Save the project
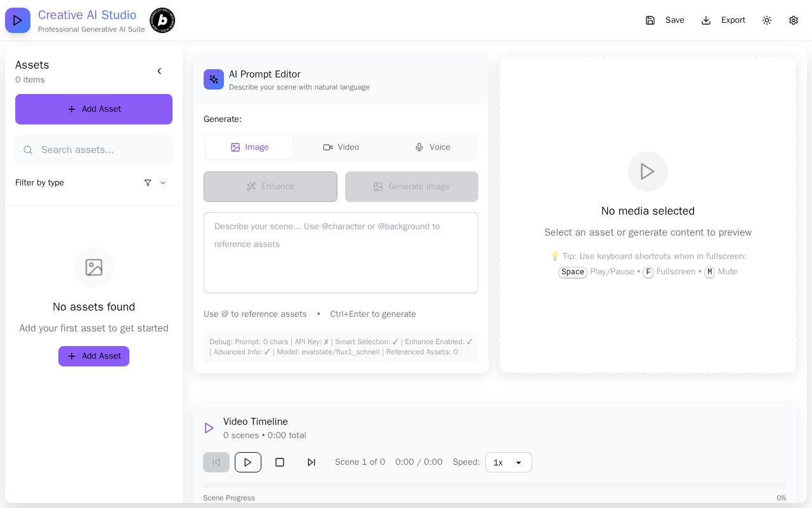The width and height of the screenshot is (812, 508). pos(665,20)
